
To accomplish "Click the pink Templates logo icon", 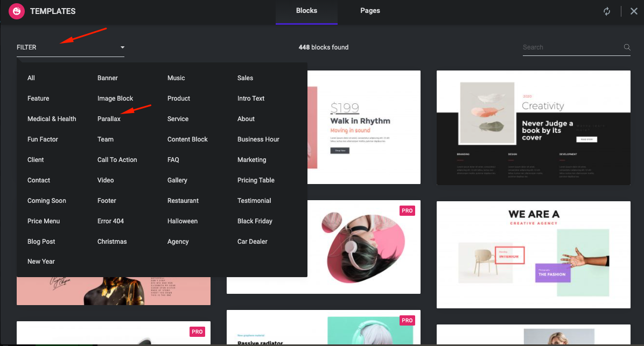I will point(17,11).
